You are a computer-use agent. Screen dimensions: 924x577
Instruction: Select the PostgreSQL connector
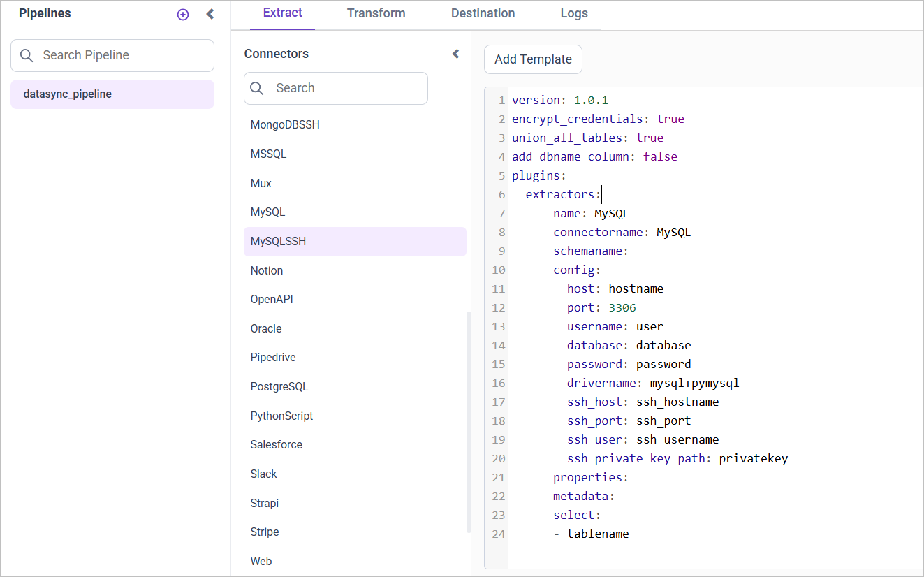[x=279, y=386]
